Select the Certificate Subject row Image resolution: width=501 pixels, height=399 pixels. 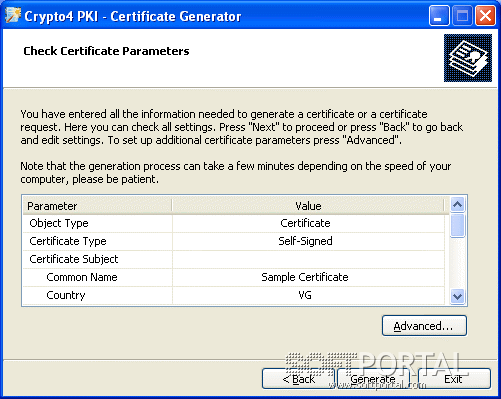tap(234, 259)
